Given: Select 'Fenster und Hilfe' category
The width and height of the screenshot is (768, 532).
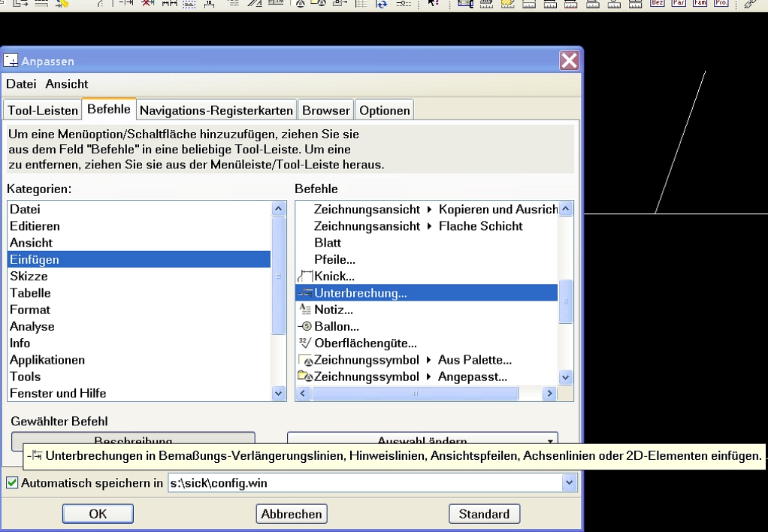Looking at the screenshot, I should point(138,393).
